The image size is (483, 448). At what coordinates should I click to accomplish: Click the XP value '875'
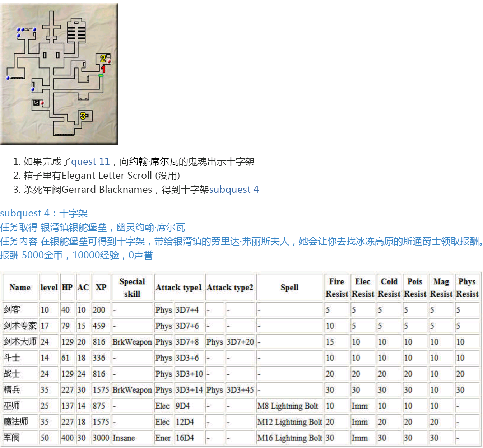tap(101, 406)
